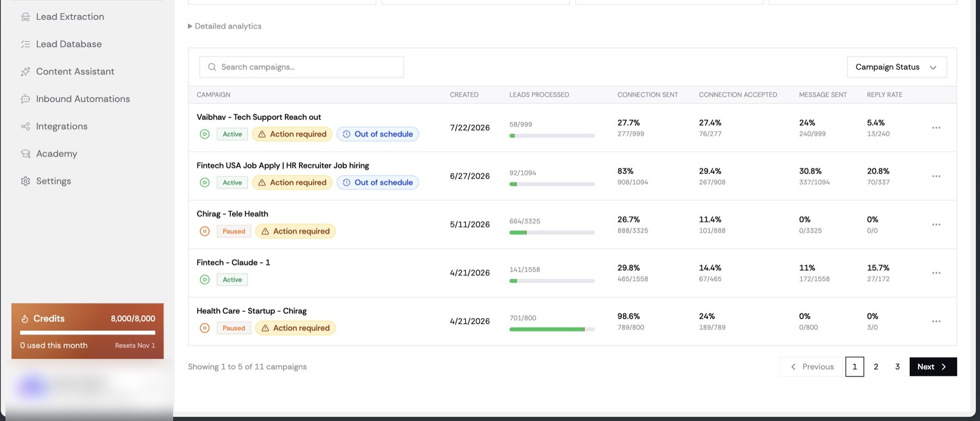Click the LEADS PROCESSED column header
This screenshot has width=980, height=421.
[x=539, y=95]
